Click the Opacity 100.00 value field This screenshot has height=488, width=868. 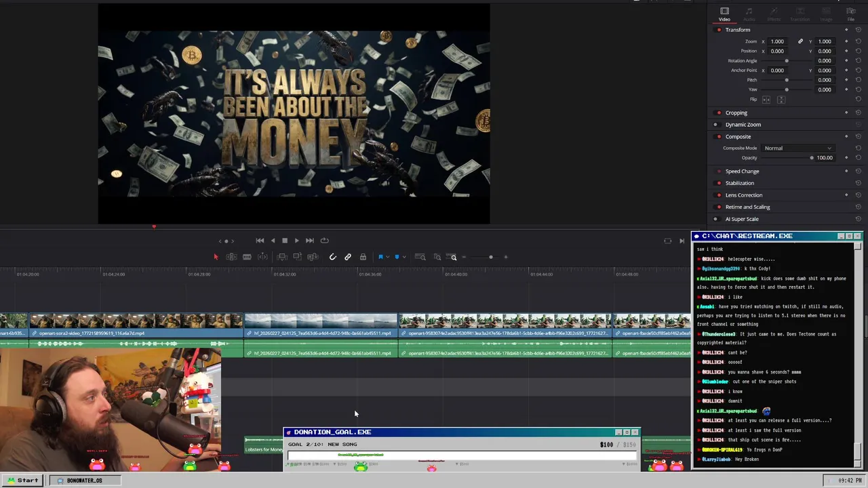click(x=825, y=158)
